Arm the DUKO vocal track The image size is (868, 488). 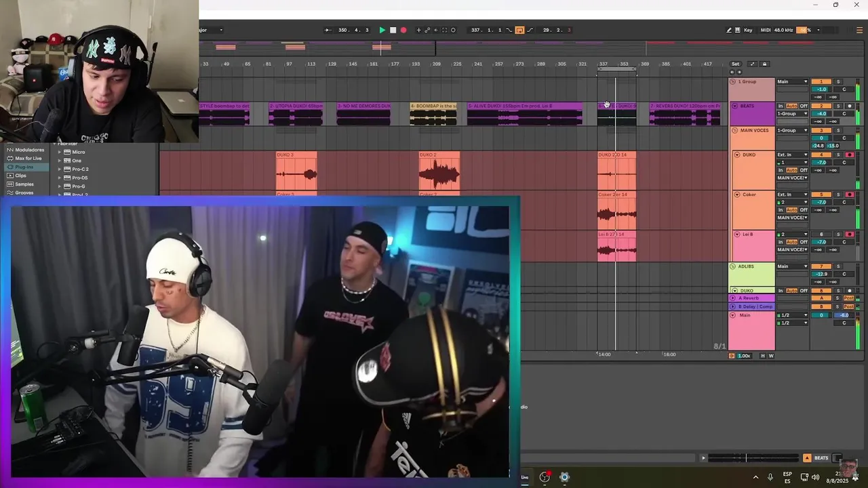point(850,155)
